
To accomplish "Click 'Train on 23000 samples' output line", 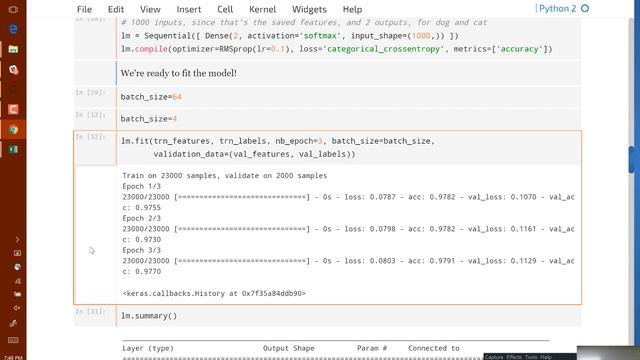I will tap(224, 176).
